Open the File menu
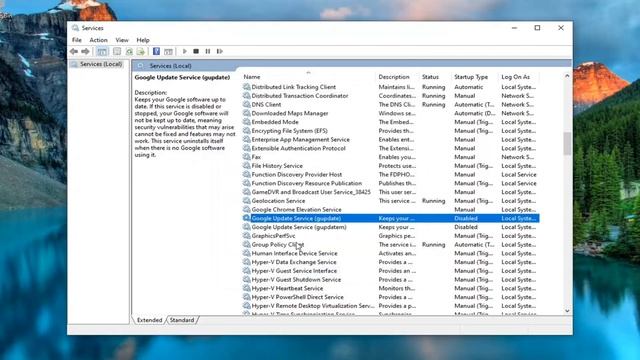640x360 pixels. [77, 40]
